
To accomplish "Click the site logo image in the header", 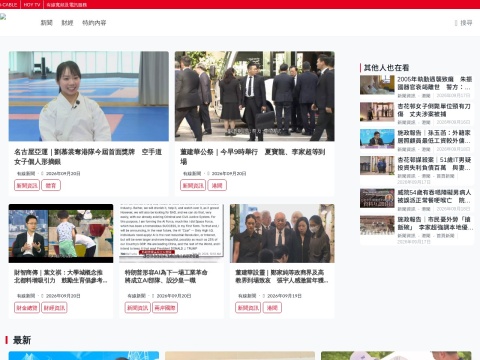I will (x=3, y=17).
